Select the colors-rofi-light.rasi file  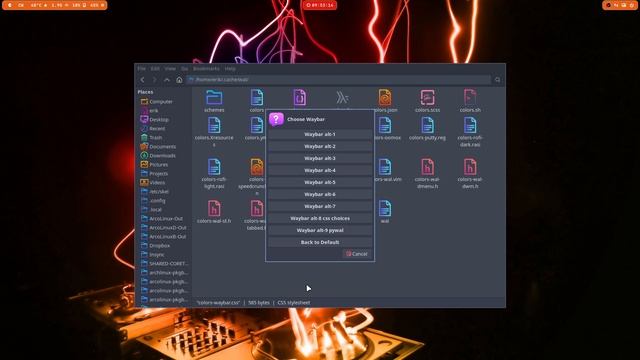(x=214, y=167)
